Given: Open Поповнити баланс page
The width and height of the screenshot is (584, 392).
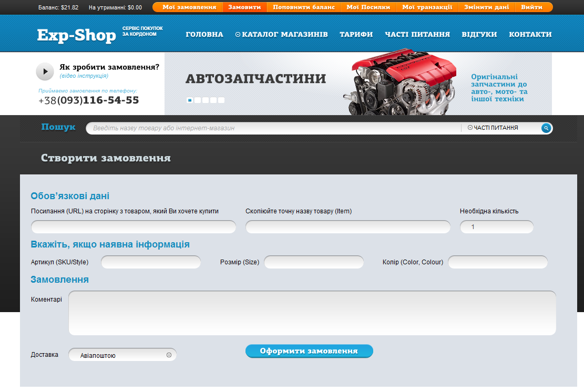Looking at the screenshot, I should [x=304, y=7].
